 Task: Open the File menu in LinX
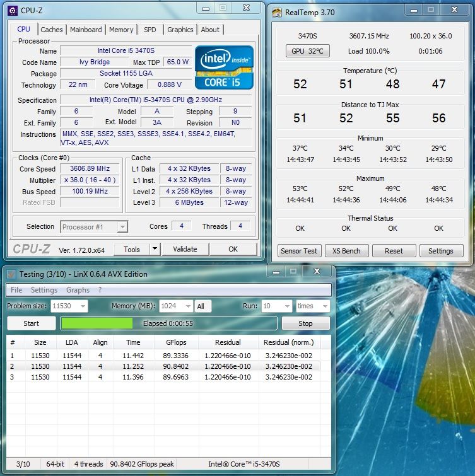[16, 290]
